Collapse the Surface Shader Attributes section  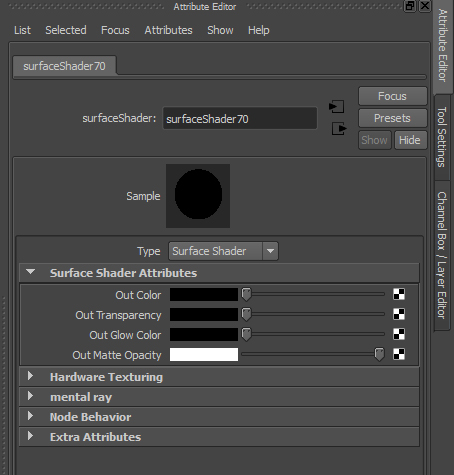(x=31, y=272)
